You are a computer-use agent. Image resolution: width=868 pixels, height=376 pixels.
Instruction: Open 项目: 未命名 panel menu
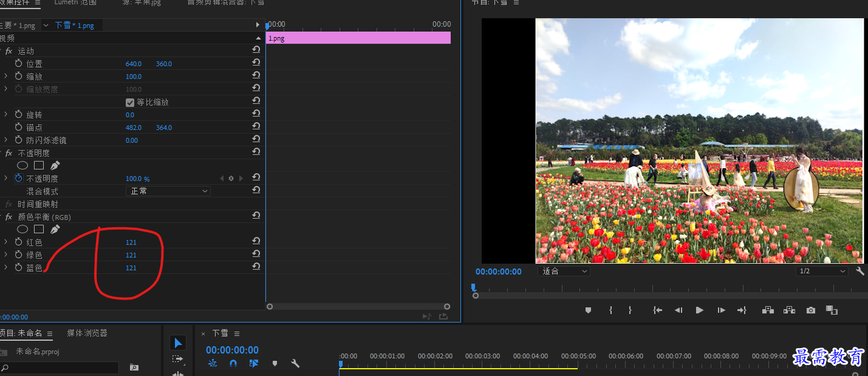(50, 333)
